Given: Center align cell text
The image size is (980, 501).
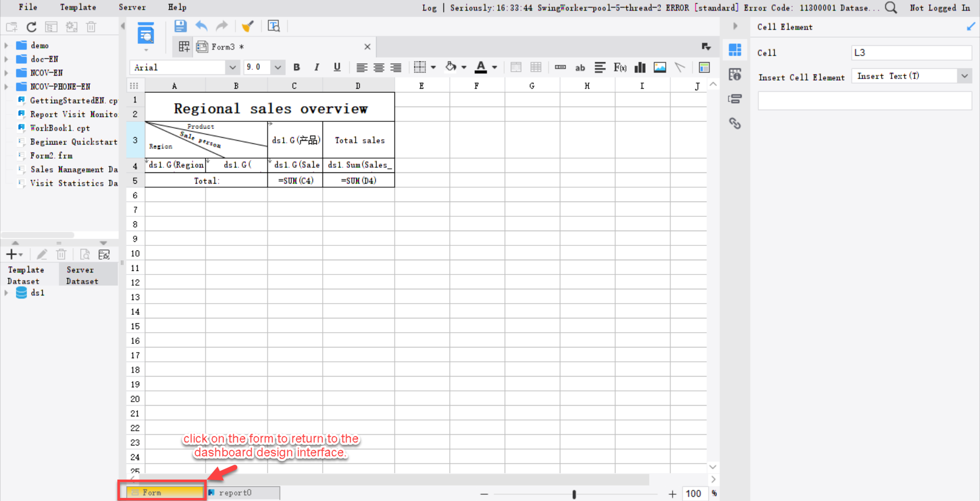Looking at the screenshot, I should point(379,67).
